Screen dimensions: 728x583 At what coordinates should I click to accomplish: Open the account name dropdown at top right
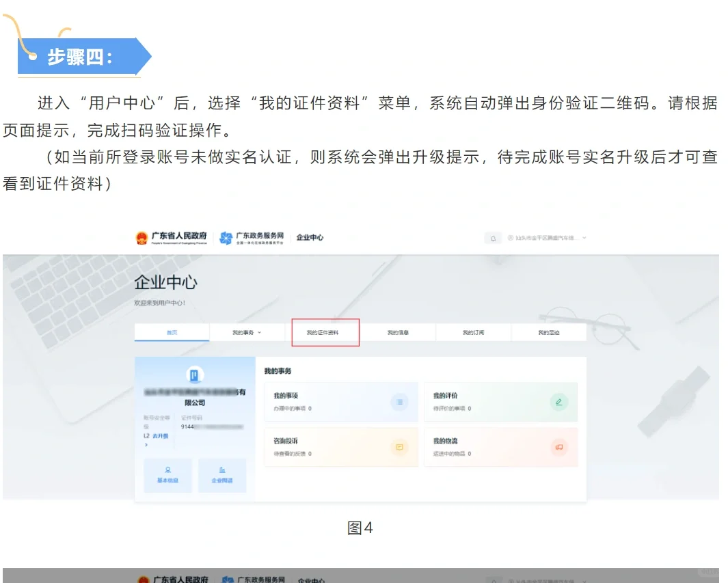(547, 238)
